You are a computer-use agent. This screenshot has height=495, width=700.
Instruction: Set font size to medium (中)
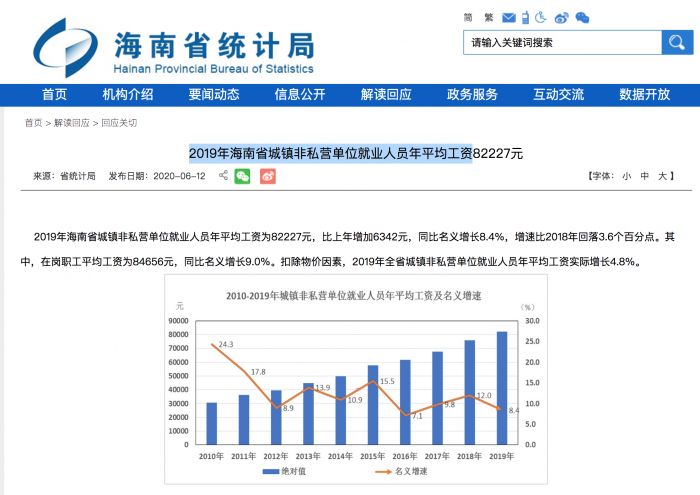(x=645, y=176)
